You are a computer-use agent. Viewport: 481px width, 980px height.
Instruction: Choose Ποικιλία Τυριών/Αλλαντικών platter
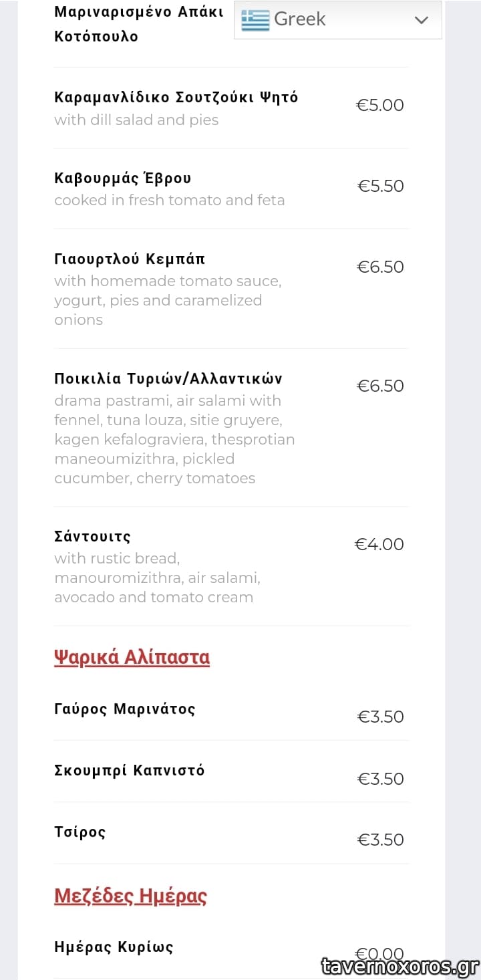point(168,379)
